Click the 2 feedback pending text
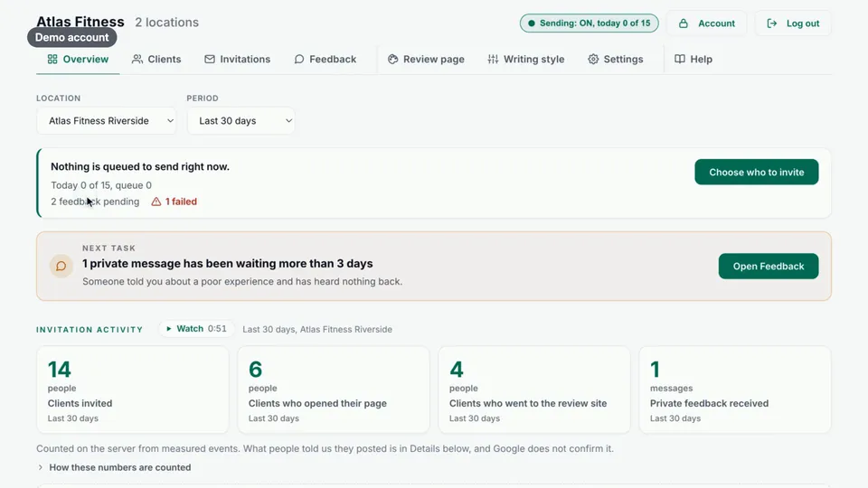Image resolution: width=868 pixels, height=488 pixels. (x=95, y=202)
